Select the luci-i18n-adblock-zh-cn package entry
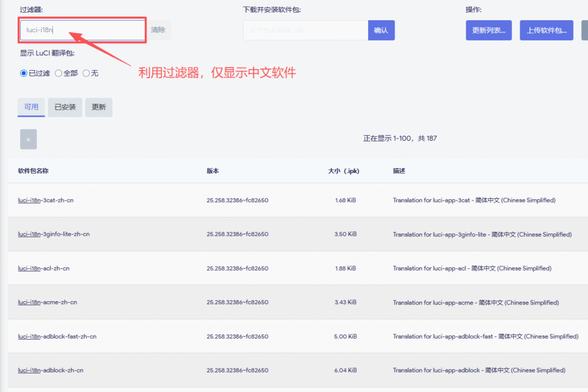This screenshot has height=392, width=588. tap(51, 370)
